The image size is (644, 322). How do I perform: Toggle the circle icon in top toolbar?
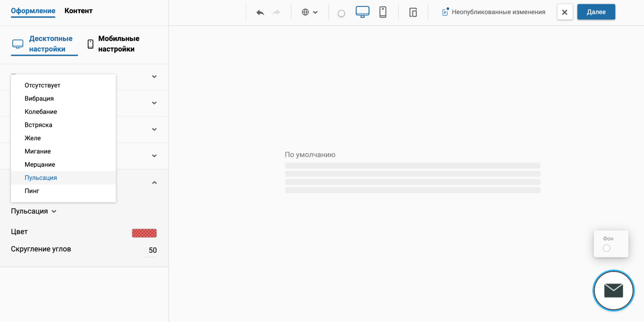click(x=341, y=13)
